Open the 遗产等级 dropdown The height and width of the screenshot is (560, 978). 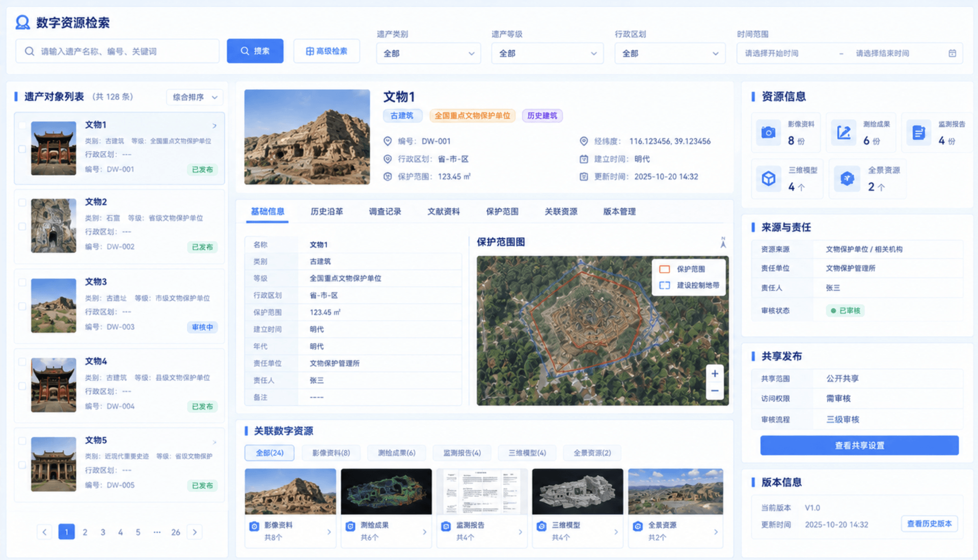click(x=547, y=53)
